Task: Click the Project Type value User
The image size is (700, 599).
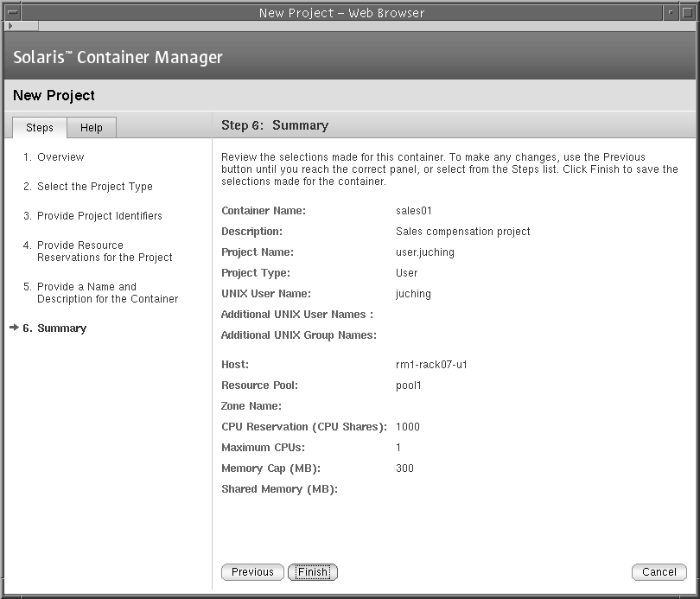Action: coord(407,273)
